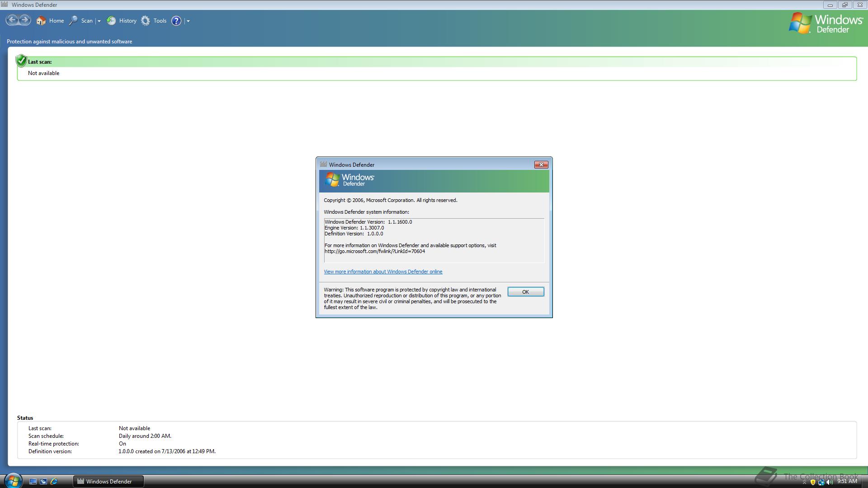
Task: Click the castle icon in the About dialog title
Action: (323, 164)
